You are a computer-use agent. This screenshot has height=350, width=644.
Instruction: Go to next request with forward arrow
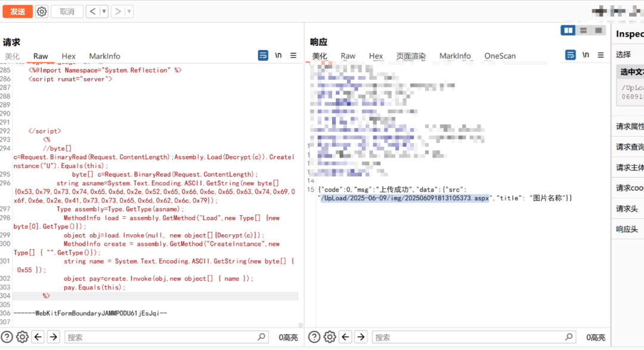(x=117, y=11)
